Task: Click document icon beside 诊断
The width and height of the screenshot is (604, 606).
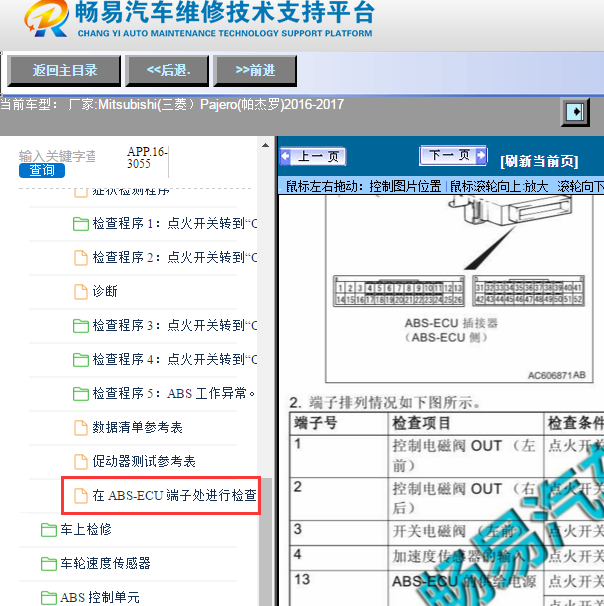Action: click(x=81, y=291)
